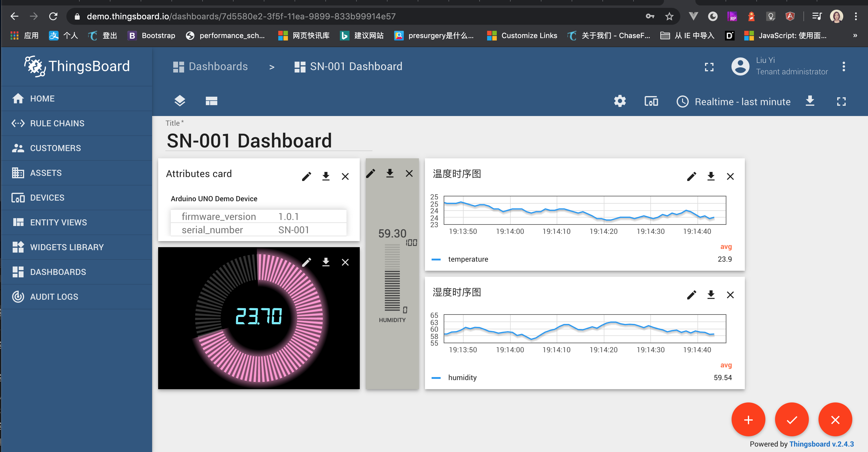Toggle dashboard expand to fullscreen
Image resolution: width=868 pixels, height=452 pixels.
[841, 101]
